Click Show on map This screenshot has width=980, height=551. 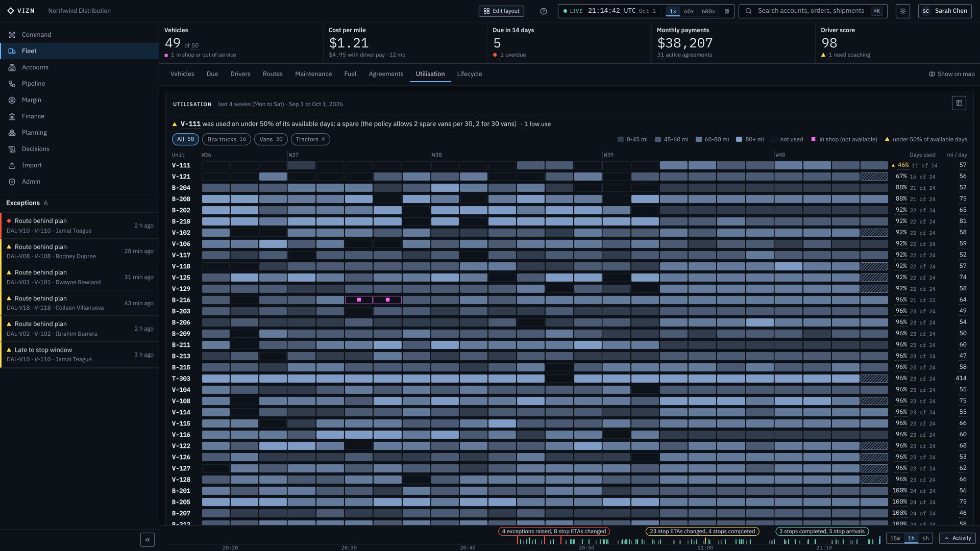click(x=952, y=74)
